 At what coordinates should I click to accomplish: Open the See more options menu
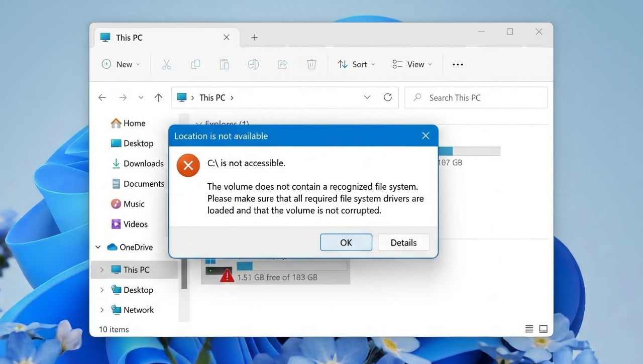[x=457, y=64]
